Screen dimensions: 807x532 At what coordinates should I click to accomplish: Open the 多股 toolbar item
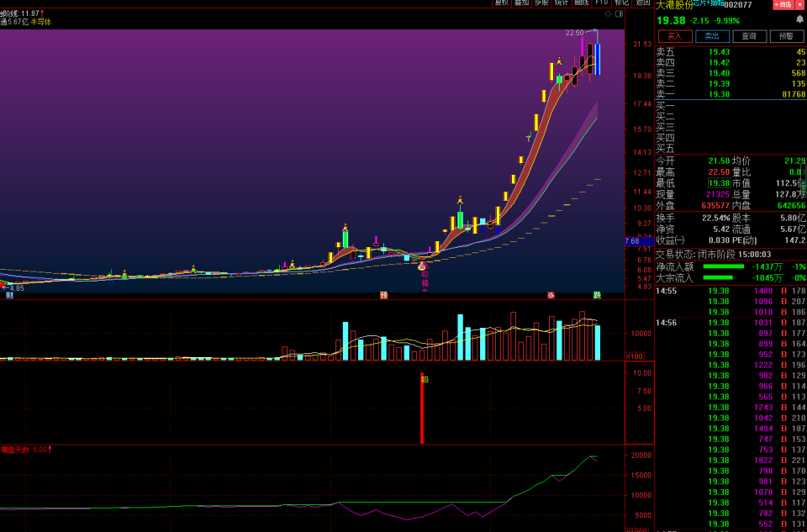pyautogui.click(x=541, y=3)
